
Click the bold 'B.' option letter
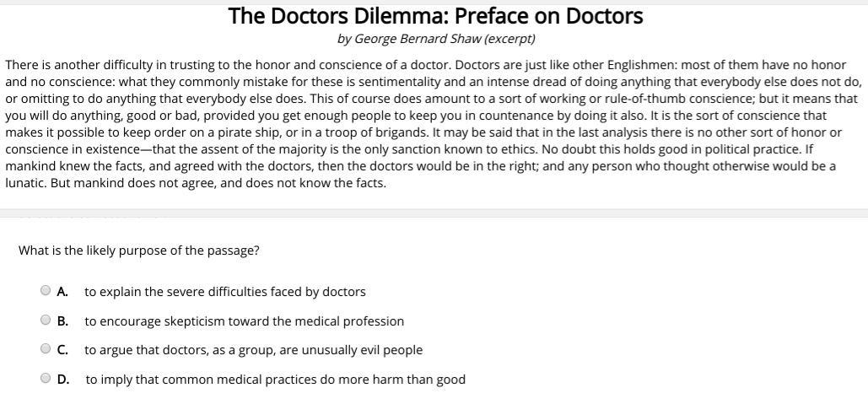(x=62, y=321)
